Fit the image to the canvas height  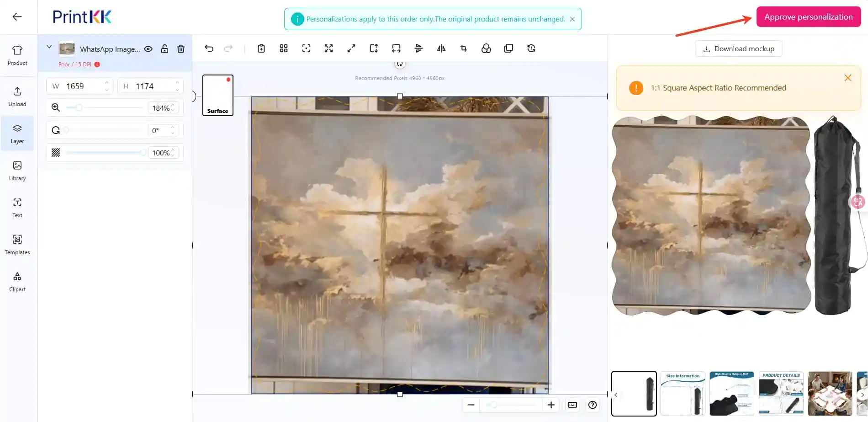click(374, 48)
